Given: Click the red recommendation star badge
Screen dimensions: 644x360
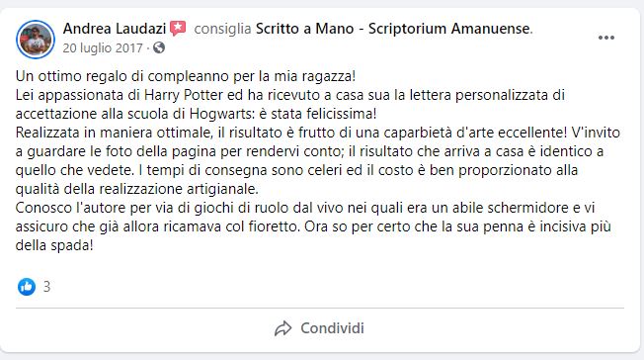Looking at the screenshot, I should [178, 29].
